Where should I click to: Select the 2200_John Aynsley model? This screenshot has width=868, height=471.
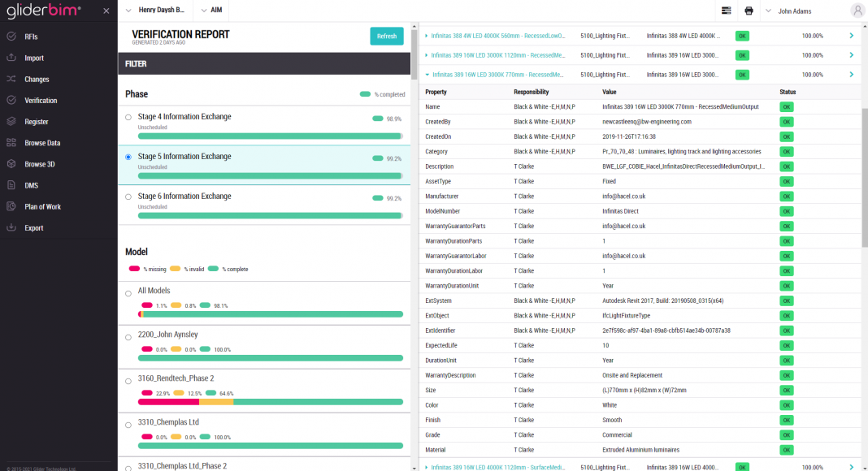[128, 337]
